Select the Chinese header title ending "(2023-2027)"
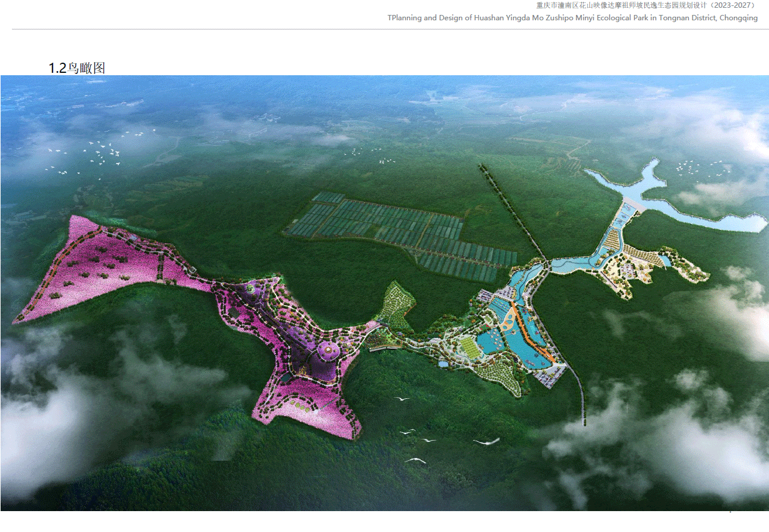The width and height of the screenshot is (769, 532). [x=647, y=5]
